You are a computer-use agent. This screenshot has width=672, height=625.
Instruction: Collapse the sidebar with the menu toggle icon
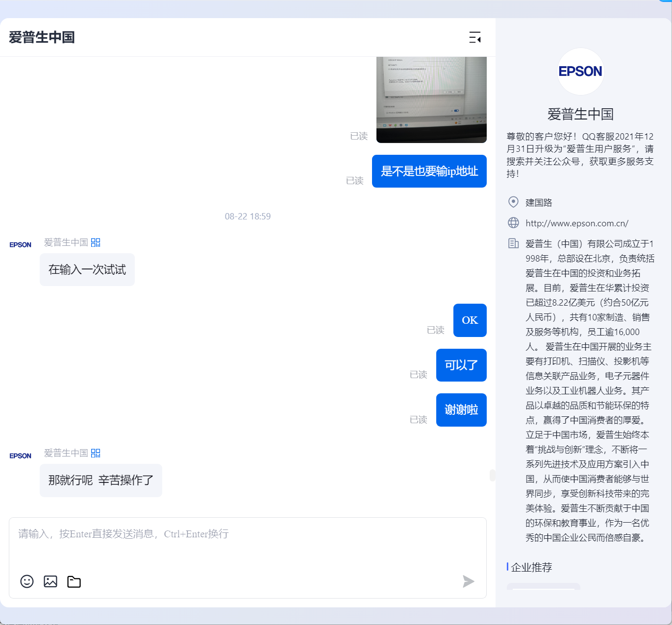[475, 37]
